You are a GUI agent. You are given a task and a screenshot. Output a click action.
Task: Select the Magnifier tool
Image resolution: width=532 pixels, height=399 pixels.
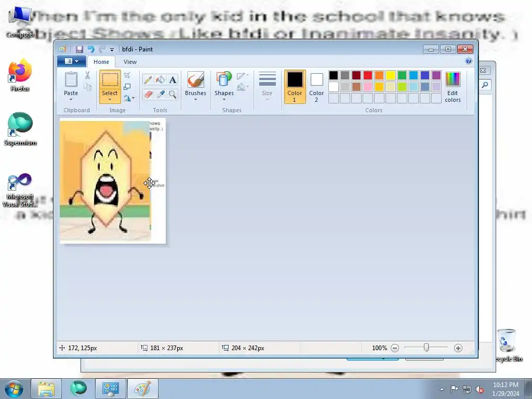(172, 95)
